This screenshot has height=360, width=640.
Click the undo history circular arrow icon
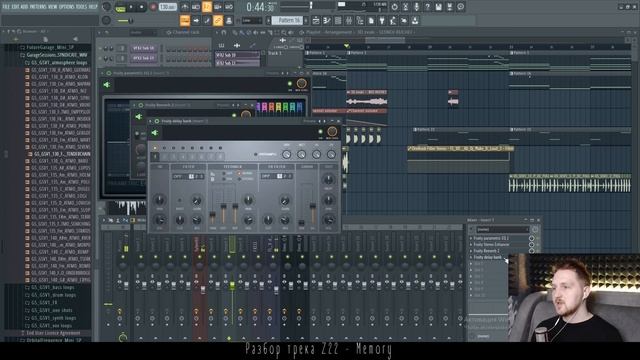click(394, 7)
